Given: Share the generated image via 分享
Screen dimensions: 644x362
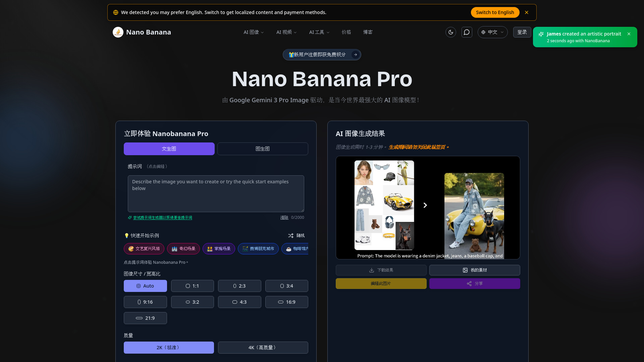Looking at the screenshot, I should tap(475, 283).
